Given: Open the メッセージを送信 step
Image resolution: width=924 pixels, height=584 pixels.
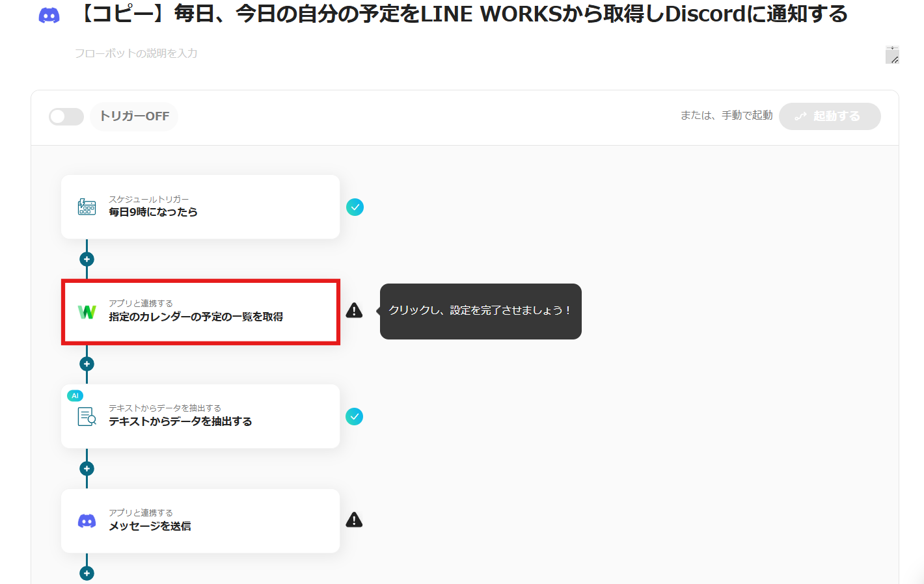Looking at the screenshot, I should 200,521.
